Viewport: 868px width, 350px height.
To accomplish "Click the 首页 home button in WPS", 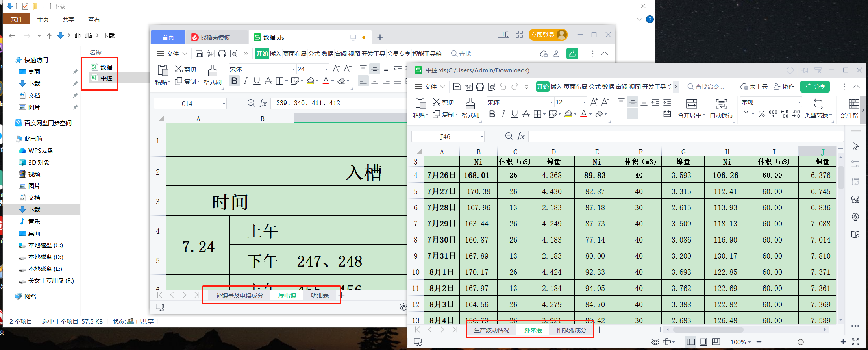I will pyautogui.click(x=168, y=37).
